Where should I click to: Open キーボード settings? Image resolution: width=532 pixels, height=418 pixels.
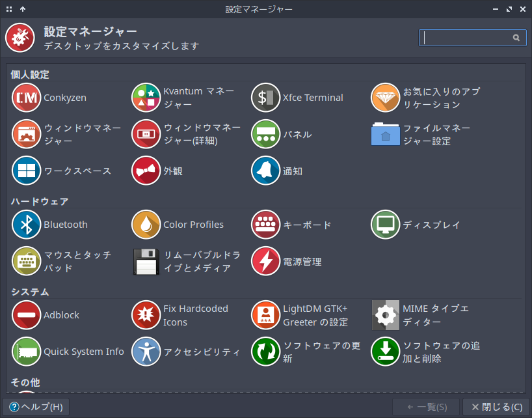(x=291, y=225)
